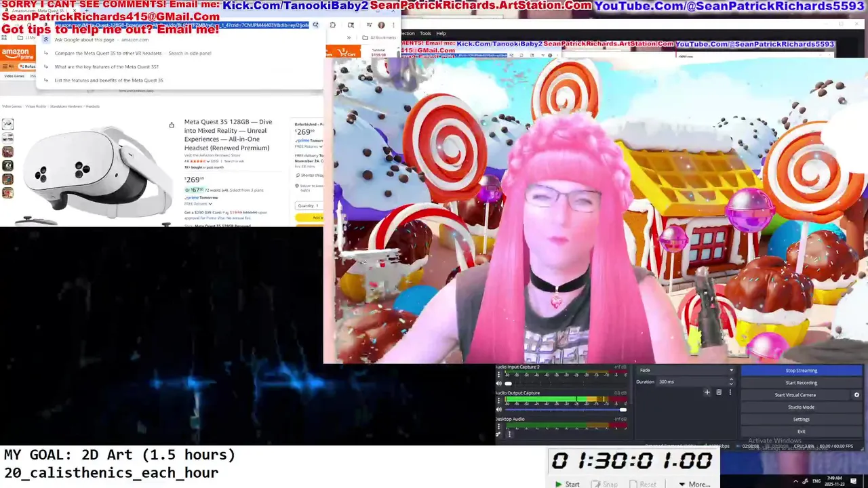The height and width of the screenshot is (488, 868).
Task: Open transition properties three-dot icon
Action: click(x=730, y=392)
